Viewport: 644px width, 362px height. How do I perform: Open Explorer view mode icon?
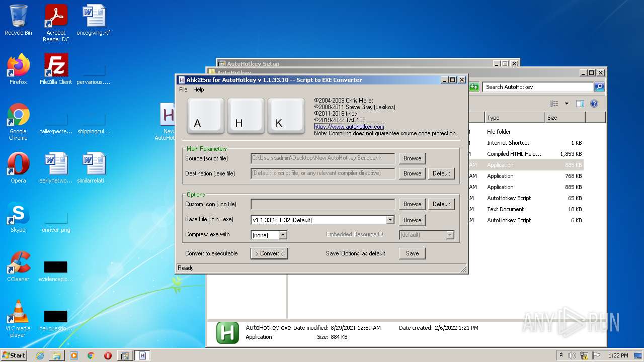tap(554, 104)
